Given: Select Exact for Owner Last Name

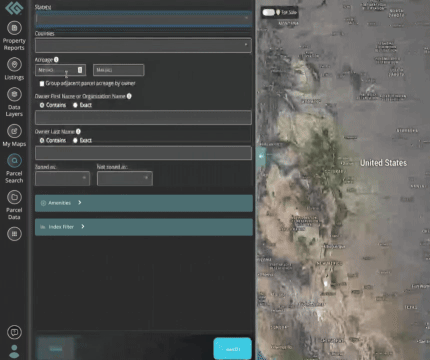Looking at the screenshot, I should click(x=75, y=140).
